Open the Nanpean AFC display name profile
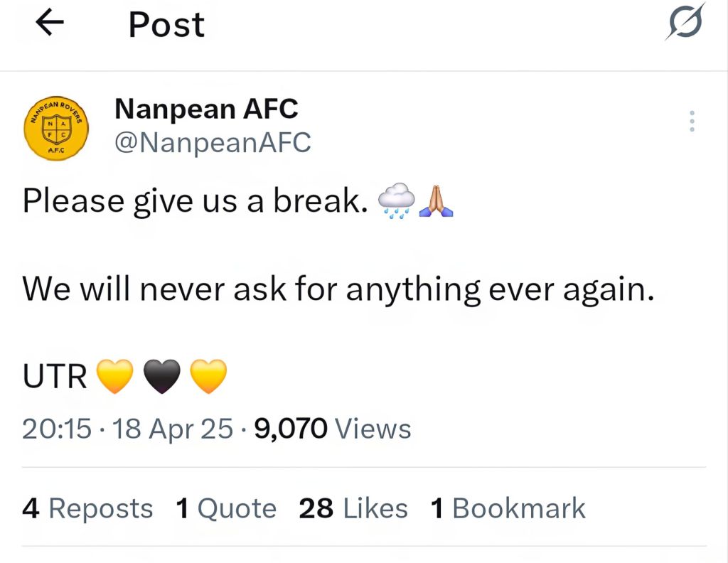Screen dimensions: 728x563 [x=206, y=109]
